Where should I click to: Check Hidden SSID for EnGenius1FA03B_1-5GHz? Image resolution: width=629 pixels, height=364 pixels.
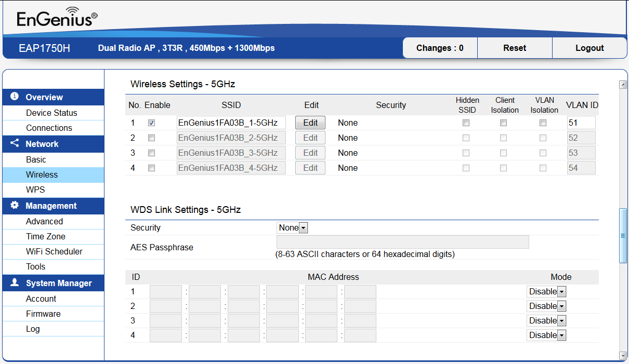[x=466, y=123]
